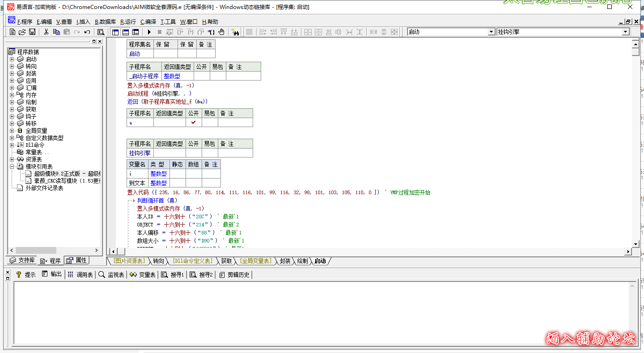Open the 启动 program set dropdown
Image resolution: width=644 pixels, height=353 pixels.
[x=491, y=32]
